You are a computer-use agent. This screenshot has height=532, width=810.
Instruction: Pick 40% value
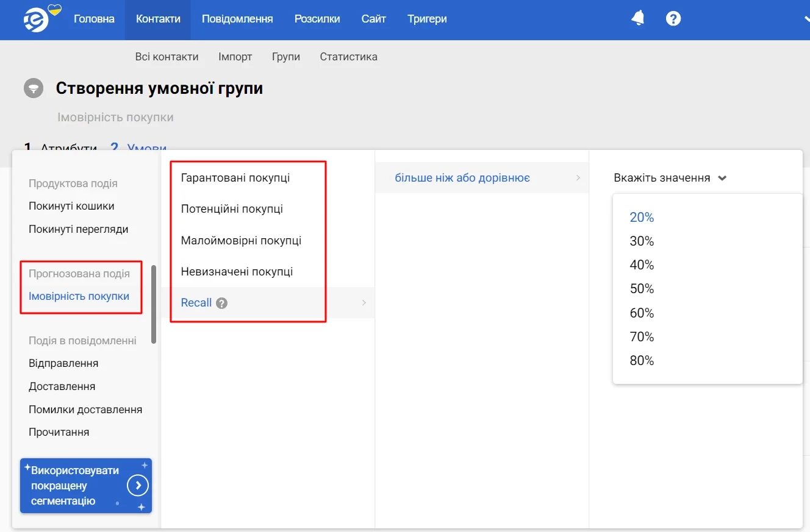pyautogui.click(x=642, y=265)
